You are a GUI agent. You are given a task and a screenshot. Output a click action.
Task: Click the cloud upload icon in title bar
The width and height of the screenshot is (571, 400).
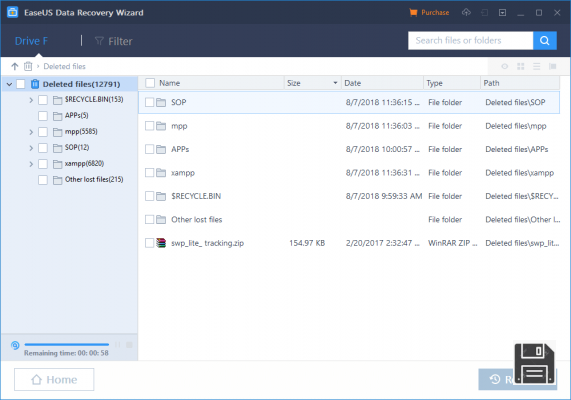click(466, 13)
